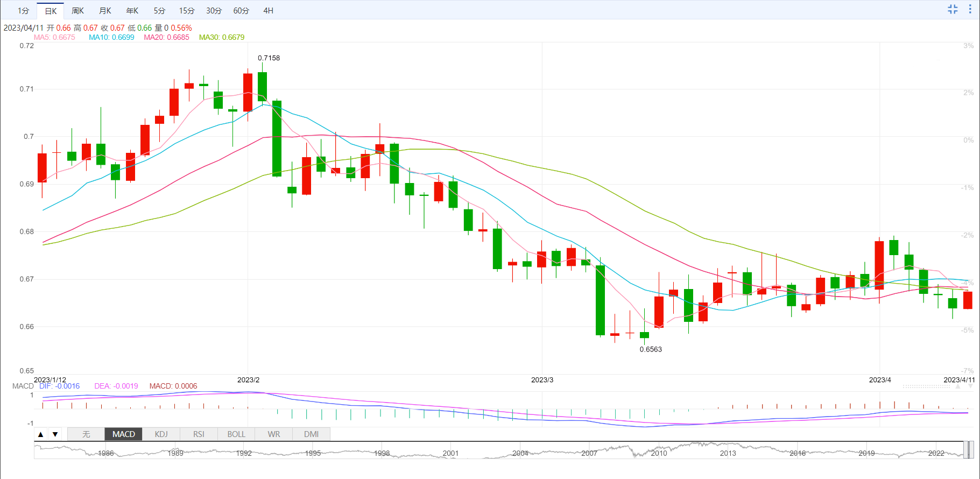Image resolution: width=980 pixels, height=479 pixels.
Task: Click 1998 on the overview timeline
Action: pyautogui.click(x=382, y=453)
